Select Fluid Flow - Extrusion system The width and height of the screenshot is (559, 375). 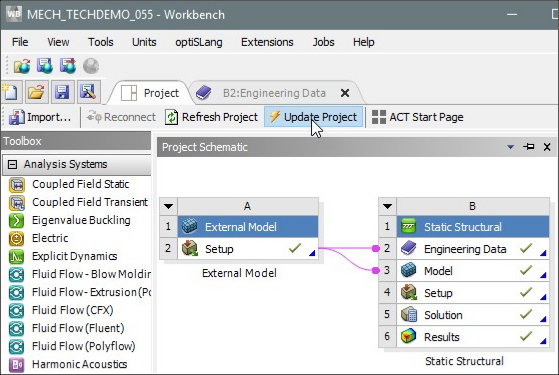point(91,292)
